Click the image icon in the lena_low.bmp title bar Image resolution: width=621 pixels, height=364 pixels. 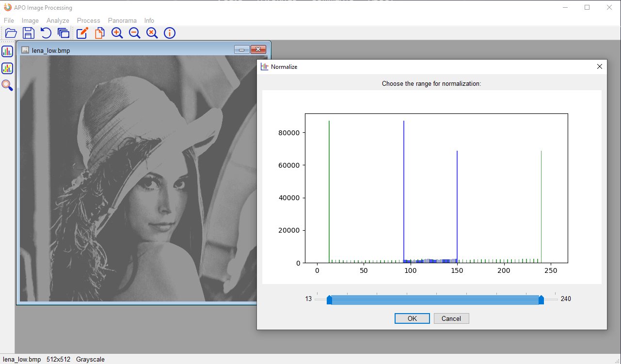[25, 50]
